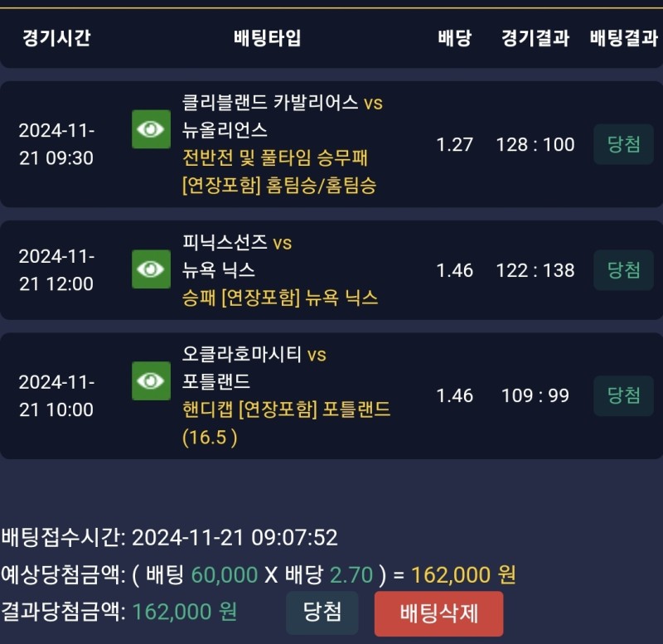Click the 배당 column header
The image size is (663, 644).
(x=454, y=38)
